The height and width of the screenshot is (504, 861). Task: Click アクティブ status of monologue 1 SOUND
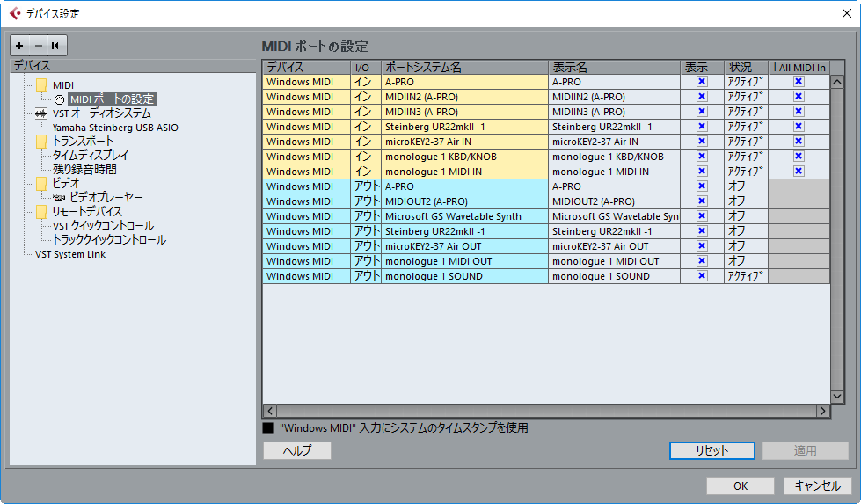(x=746, y=276)
